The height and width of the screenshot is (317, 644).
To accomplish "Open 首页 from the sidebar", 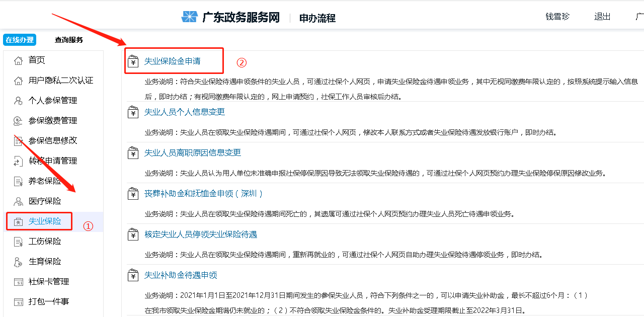I will click(37, 59).
